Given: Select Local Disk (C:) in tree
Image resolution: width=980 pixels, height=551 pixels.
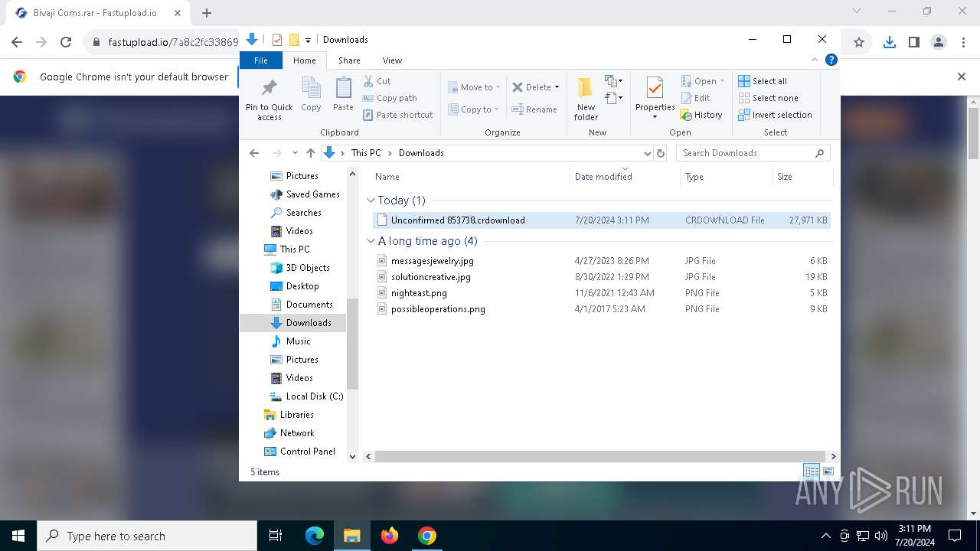Looking at the screenshot, I should (306, 396).
